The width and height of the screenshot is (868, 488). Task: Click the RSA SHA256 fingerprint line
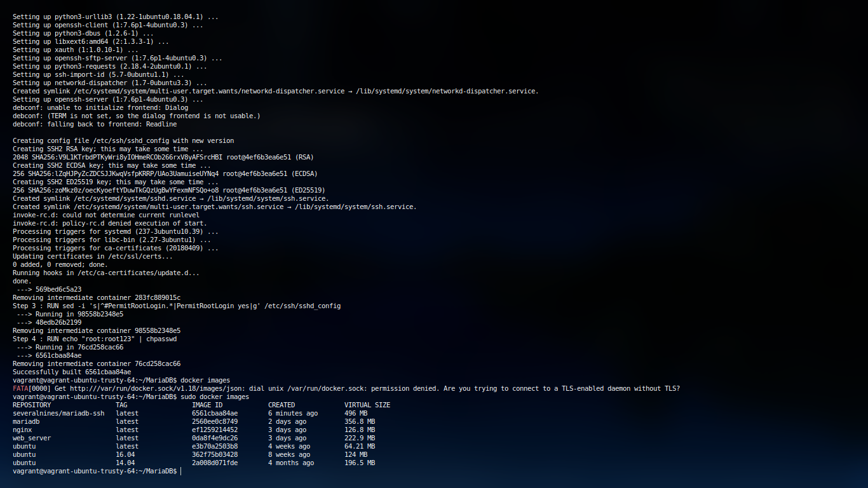[163, 158]
